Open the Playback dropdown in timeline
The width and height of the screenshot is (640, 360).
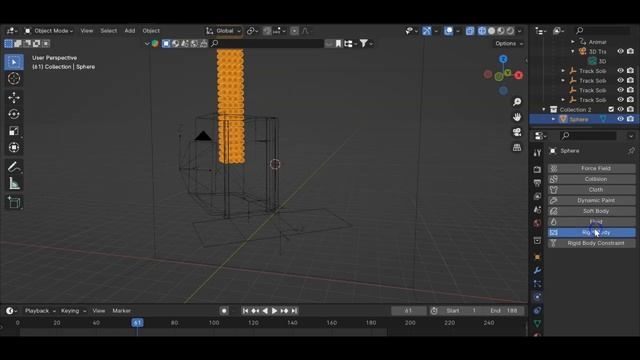tap(40, 311)
